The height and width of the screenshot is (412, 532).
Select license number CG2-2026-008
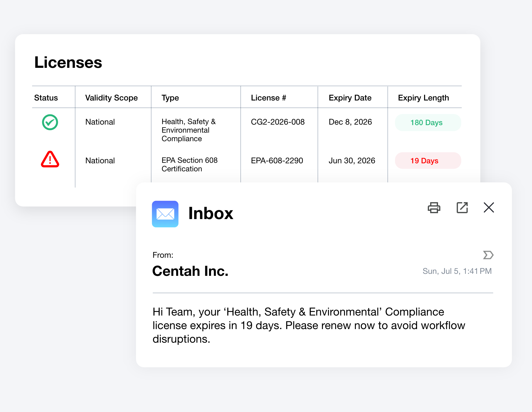tap(278, 122)
